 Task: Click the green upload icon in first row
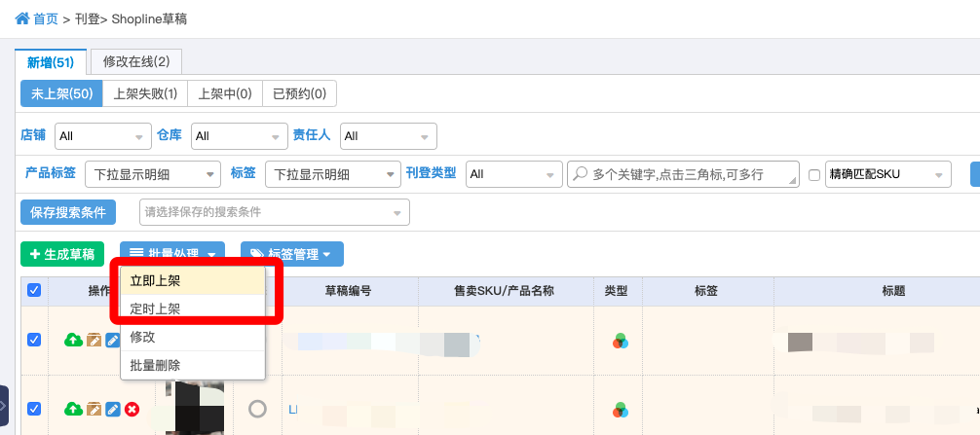click(73, 341)
